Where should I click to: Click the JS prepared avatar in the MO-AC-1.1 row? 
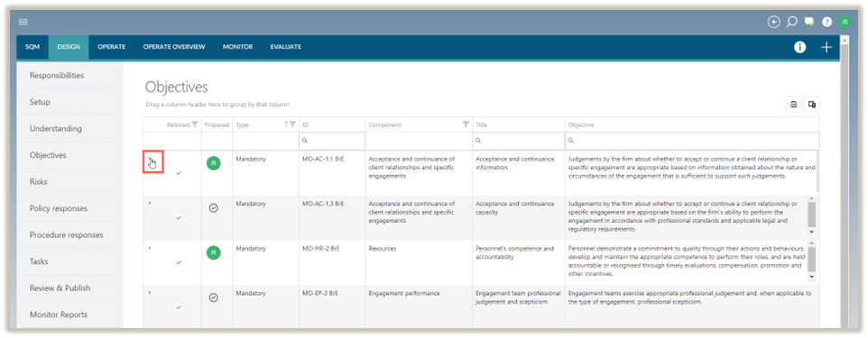coord(214,163)
